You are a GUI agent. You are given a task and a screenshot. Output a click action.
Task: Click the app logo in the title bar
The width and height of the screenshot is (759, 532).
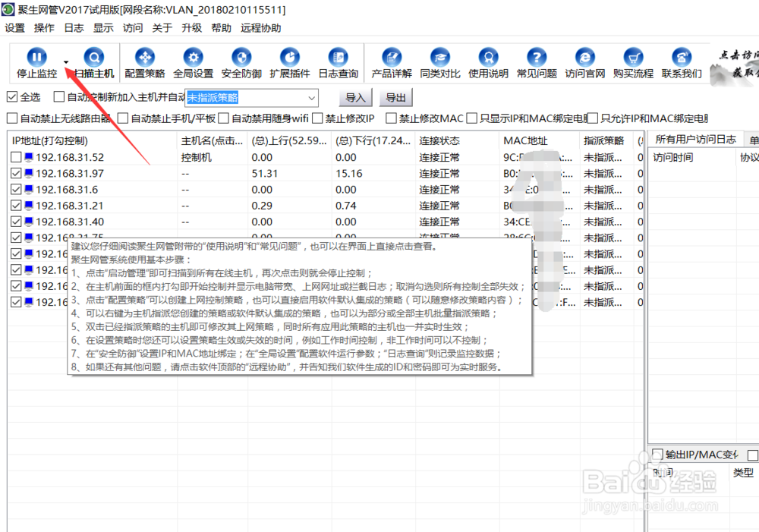point(8,9)
